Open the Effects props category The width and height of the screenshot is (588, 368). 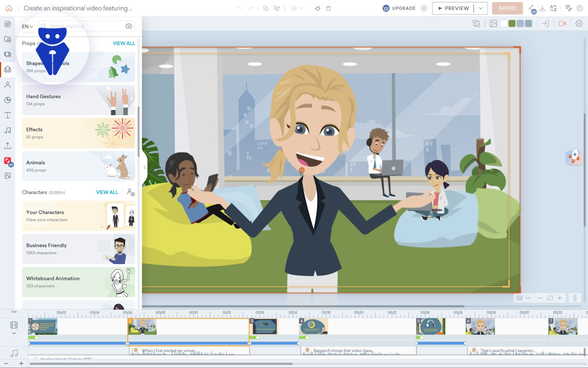tap(79, 133)
